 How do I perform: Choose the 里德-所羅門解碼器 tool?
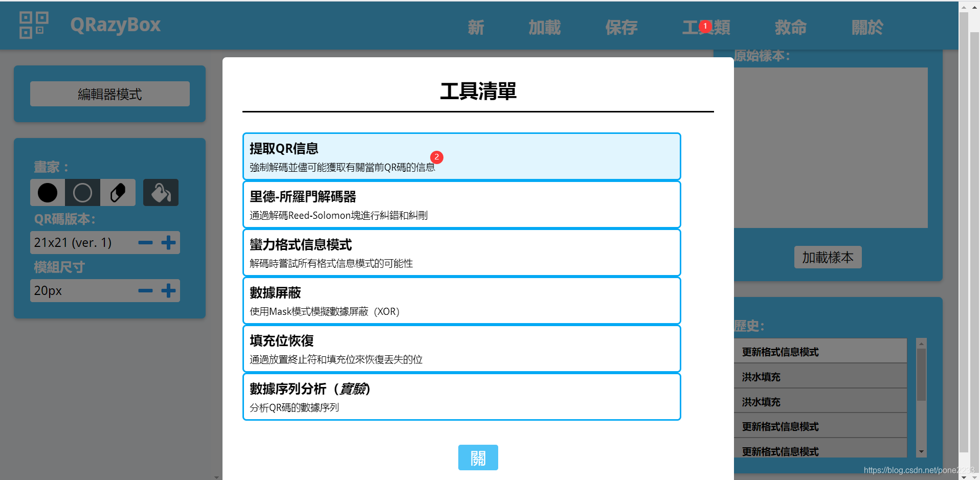462,204
